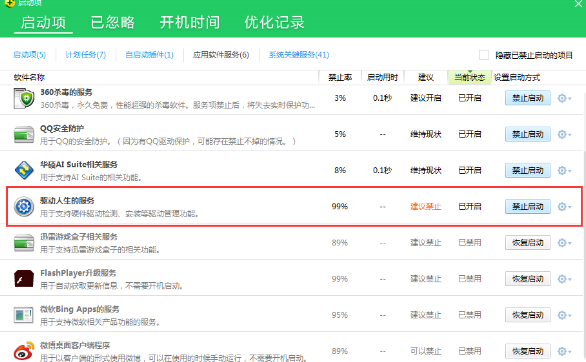Select the 计划任务(7) sub-tab
The width and height of the screenshot is (586, 362).
tap(86, 55)
